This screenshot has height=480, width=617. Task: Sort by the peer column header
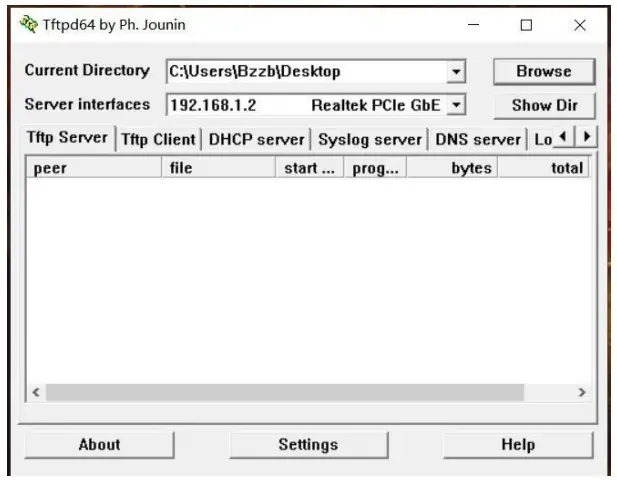tap(94, 168)
